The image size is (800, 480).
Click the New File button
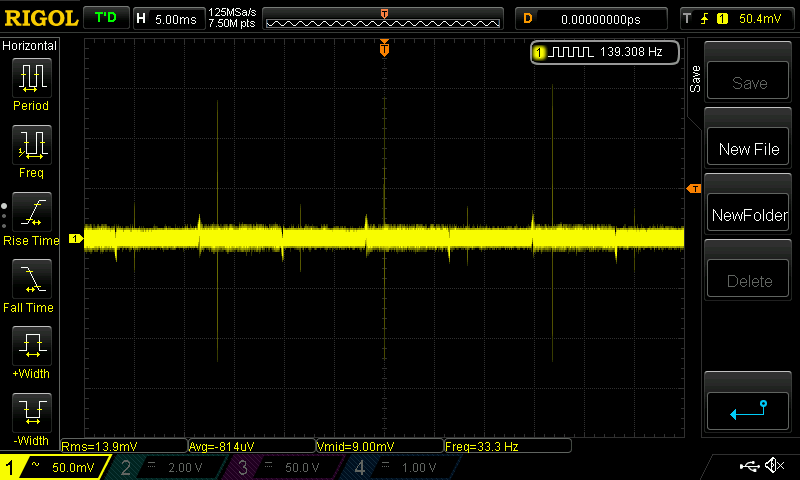(748, 148)
